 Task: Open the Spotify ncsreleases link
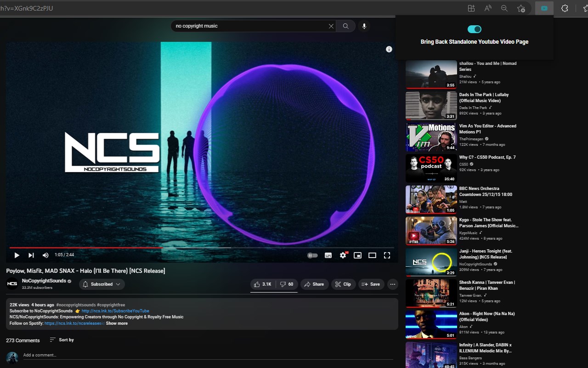[x=74, y=323]
